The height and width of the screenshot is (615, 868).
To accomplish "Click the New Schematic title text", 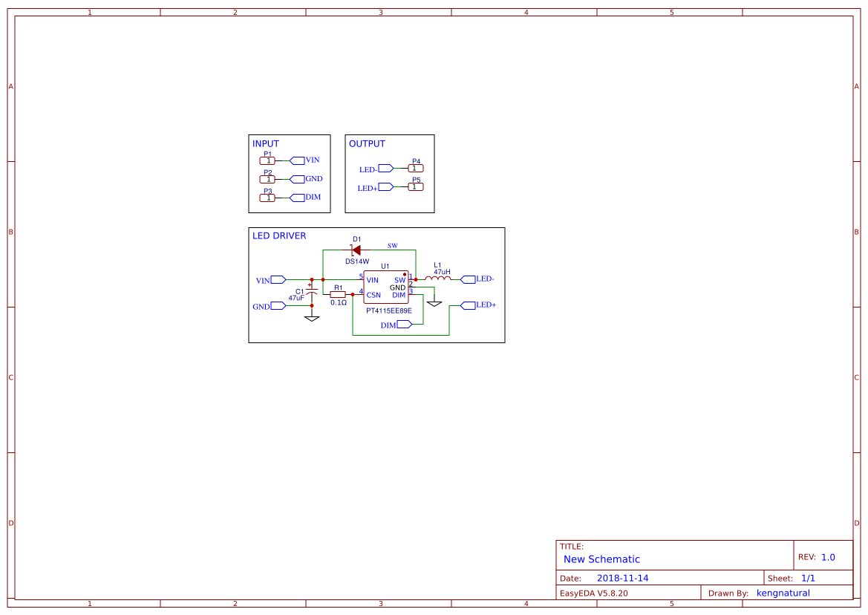I will pyautogui.click(x=603, y=559).
